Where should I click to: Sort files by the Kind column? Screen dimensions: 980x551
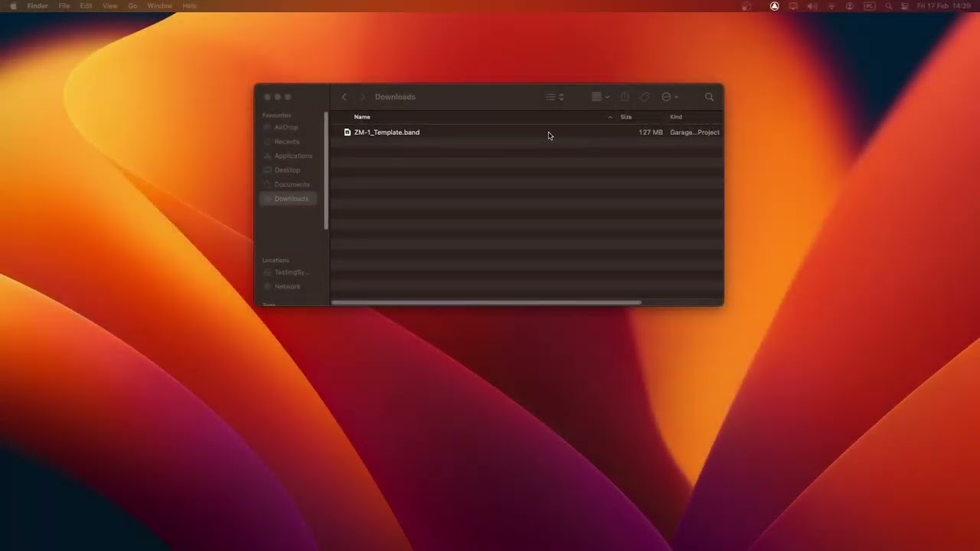676,117
